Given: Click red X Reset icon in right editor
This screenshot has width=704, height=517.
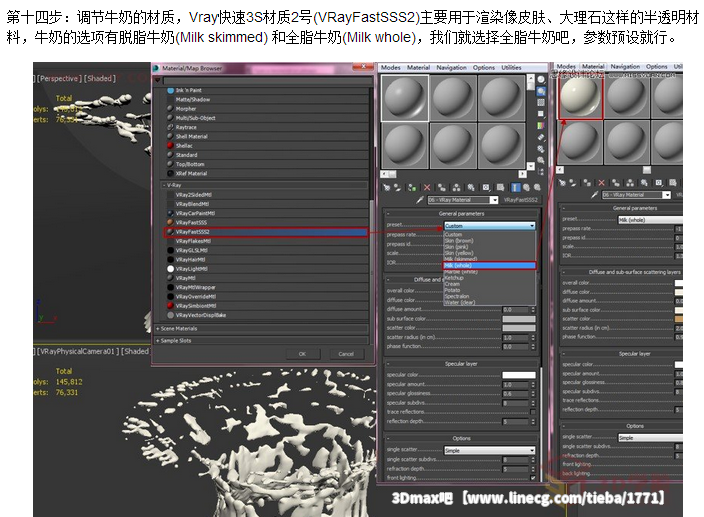Looking at the screenshot, I should click(x=601, y=182).
